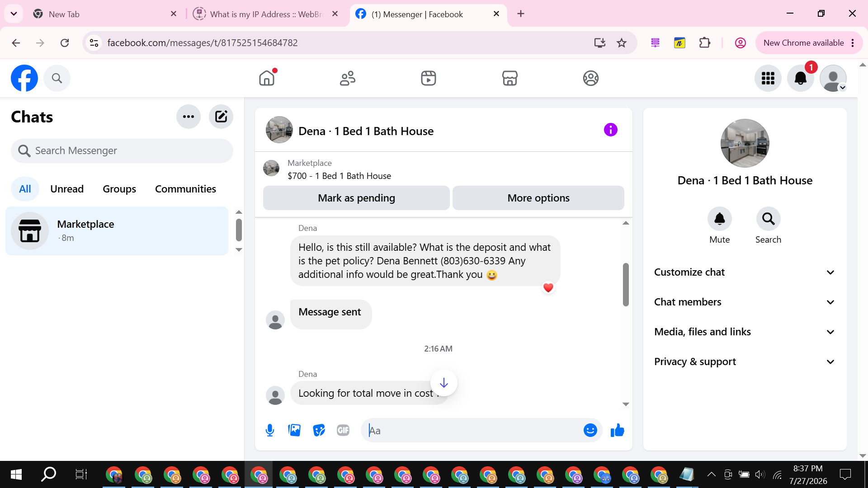The width and height of the screenshot is (868, 488).
Task: Switch to the New Tab browser tab
Action: 104,14
